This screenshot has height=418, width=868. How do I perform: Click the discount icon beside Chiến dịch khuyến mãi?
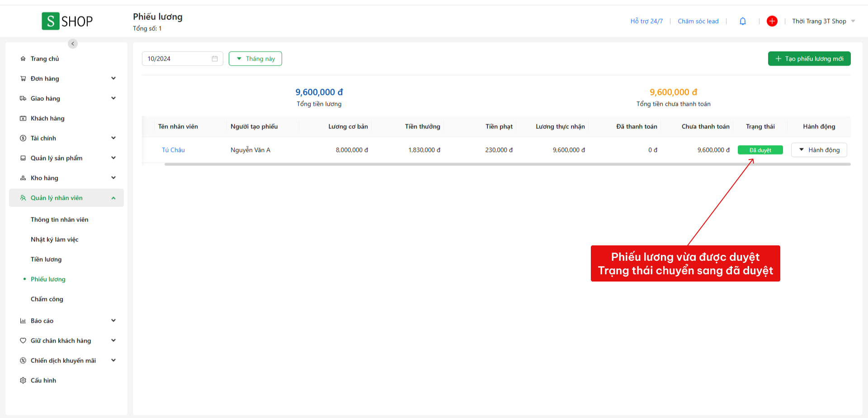[23, 361]
